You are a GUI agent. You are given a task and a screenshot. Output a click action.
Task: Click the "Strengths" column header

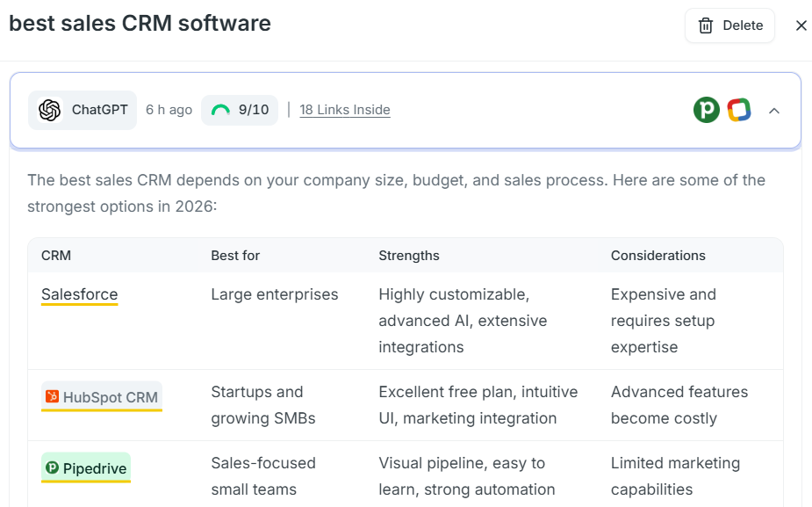tap(408, 256)
